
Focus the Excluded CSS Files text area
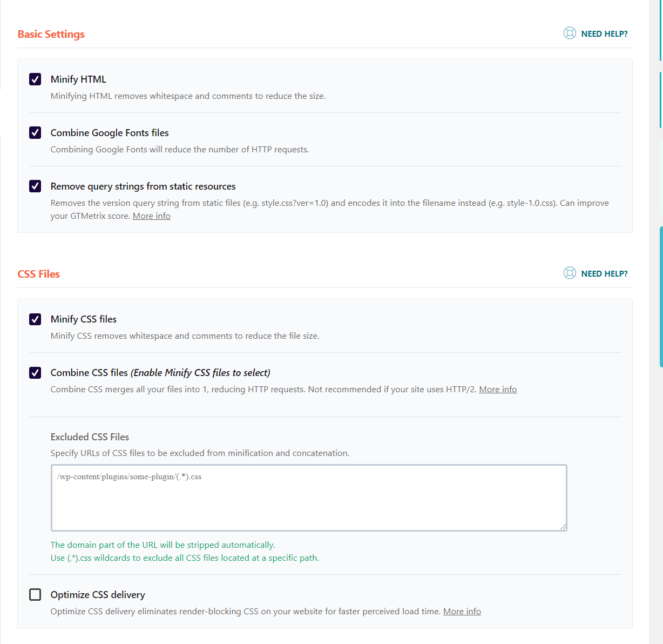(x=309, y=498)
